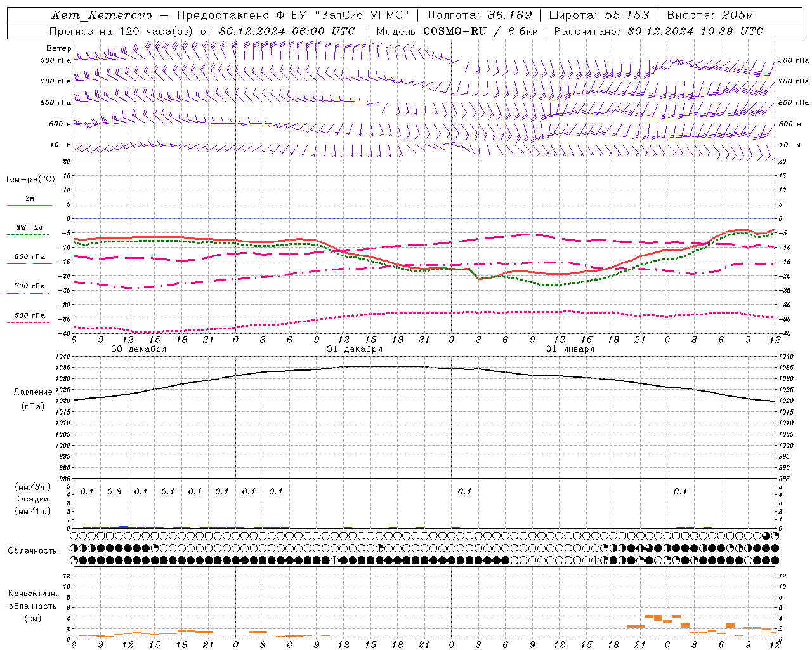Click the 500 м label left of wind barbs
The width and height of the screenshot is (812, 650).
(60, 124)
